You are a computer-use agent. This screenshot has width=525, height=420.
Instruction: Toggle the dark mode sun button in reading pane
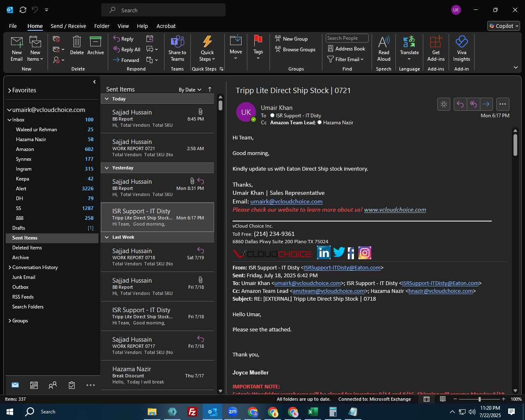[444, 104]
